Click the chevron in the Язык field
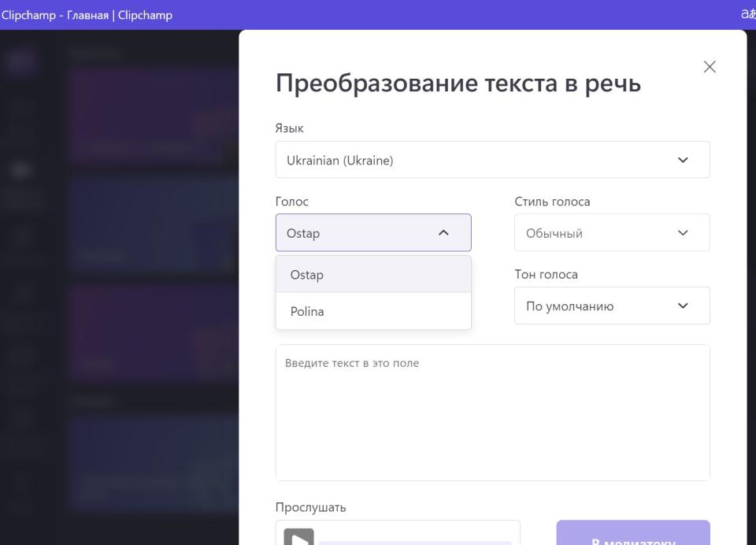Image resolution: width=756 pixels, height=545 pixels. tap(682, 161)
